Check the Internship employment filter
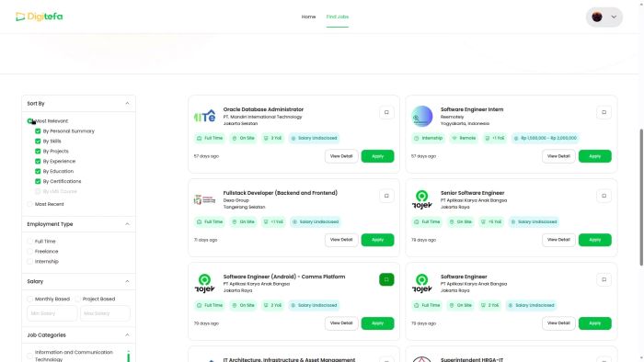Image resolution: width=644 pixels, height=362 pixels. [x=30, y=262]
